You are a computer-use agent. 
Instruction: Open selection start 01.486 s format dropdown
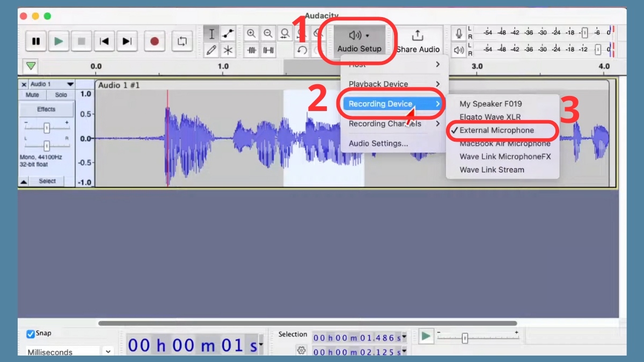pyautogui.click(x=404, y=338)
